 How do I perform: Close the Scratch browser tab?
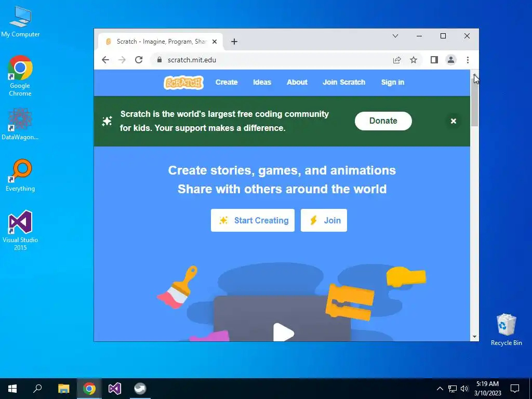click(215, 42)
